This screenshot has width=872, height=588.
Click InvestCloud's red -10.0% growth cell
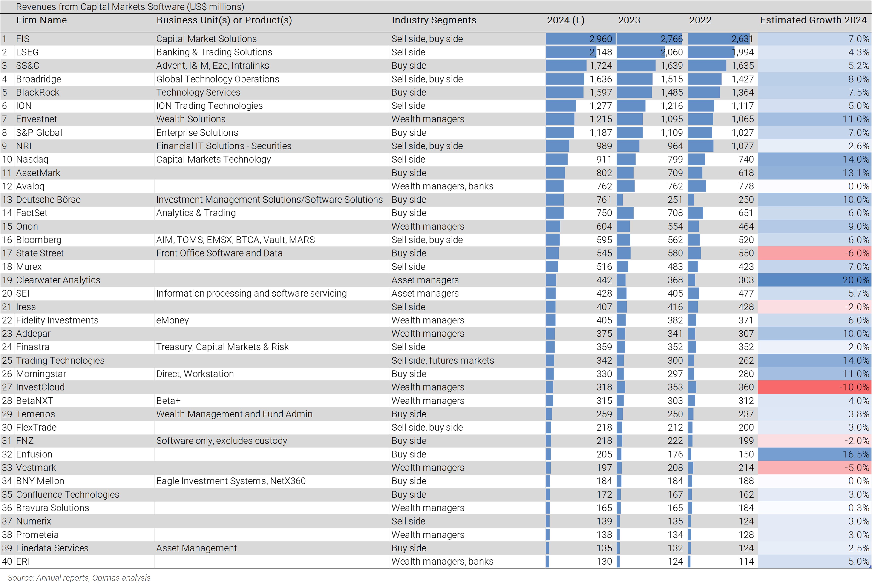(814, 387)
